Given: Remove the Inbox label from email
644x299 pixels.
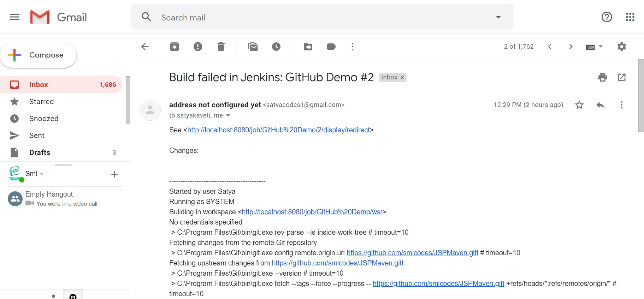Looking at the screenshot, I should [x=402, y=78].
